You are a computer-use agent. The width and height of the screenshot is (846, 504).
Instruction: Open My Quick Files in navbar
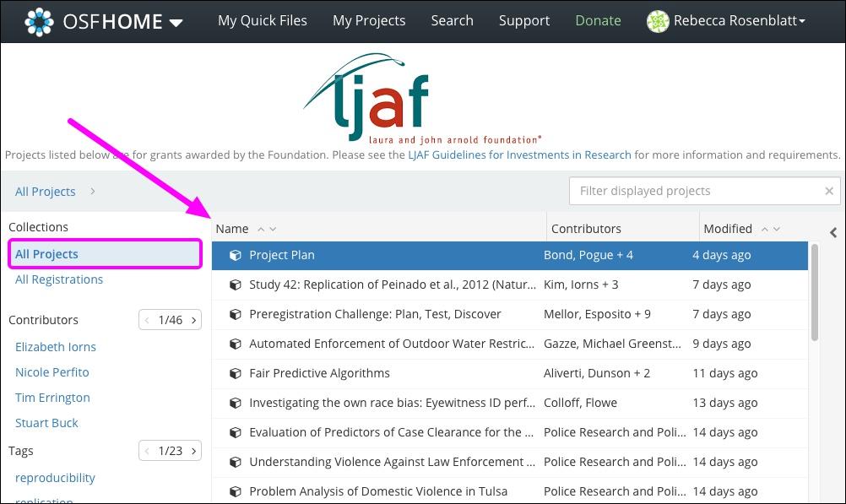click(263, 20)
